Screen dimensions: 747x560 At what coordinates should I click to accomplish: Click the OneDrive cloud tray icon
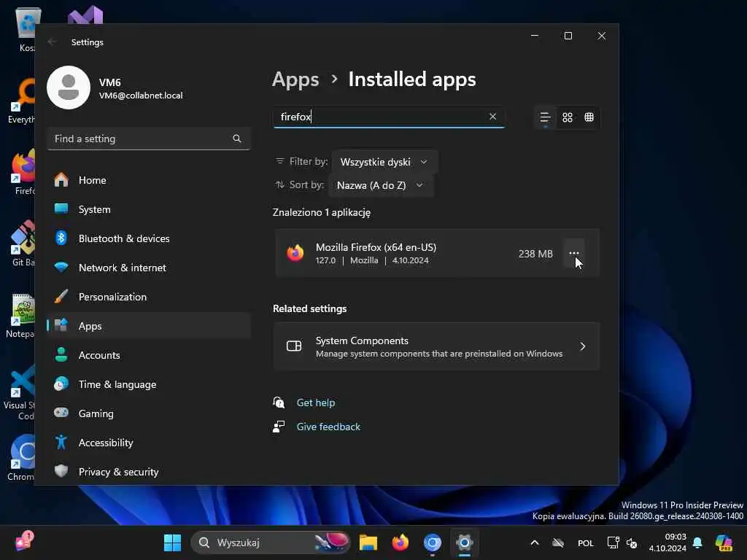point(558,542)
